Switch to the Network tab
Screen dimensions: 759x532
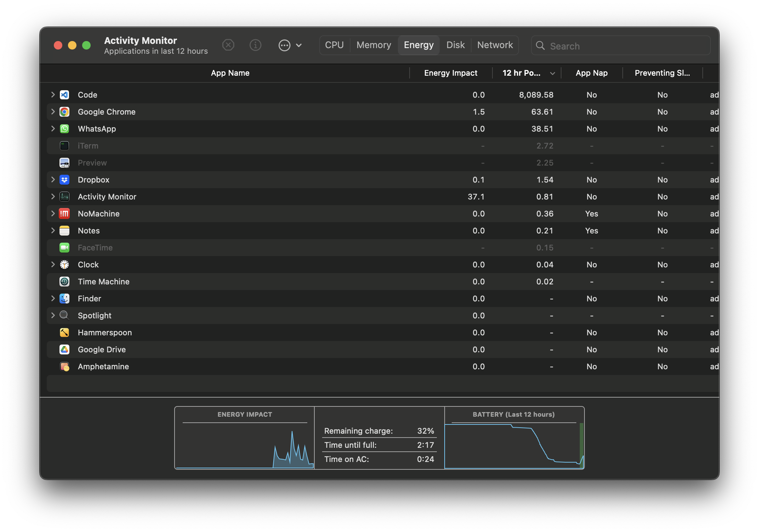tap(495, 45)
